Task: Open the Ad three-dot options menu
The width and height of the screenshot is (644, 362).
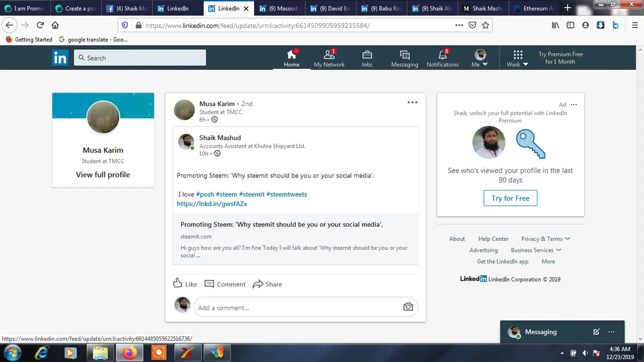Action: [574, 105]
